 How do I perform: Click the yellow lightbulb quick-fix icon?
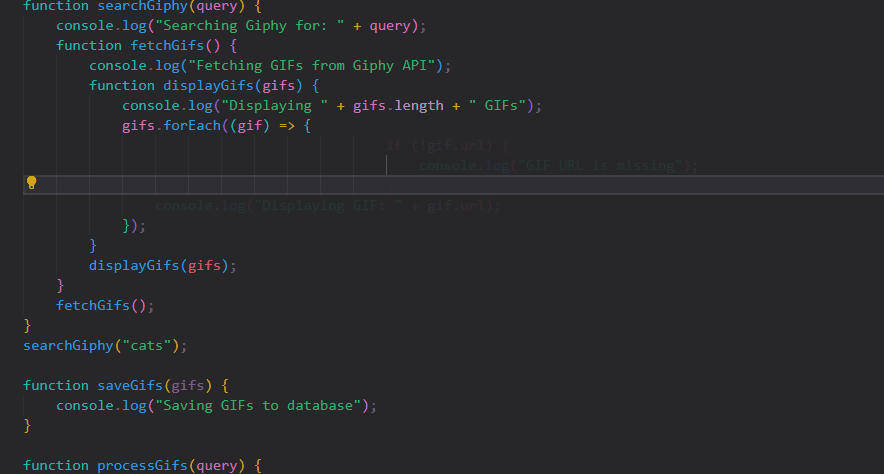click(x=31, y=183)
